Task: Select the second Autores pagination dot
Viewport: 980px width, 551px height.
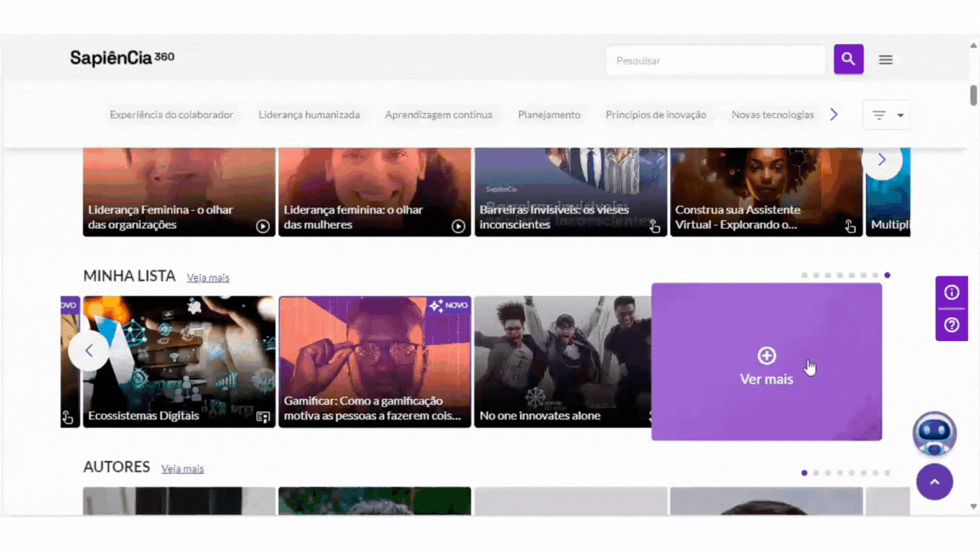Action: (x=817, y=473)
